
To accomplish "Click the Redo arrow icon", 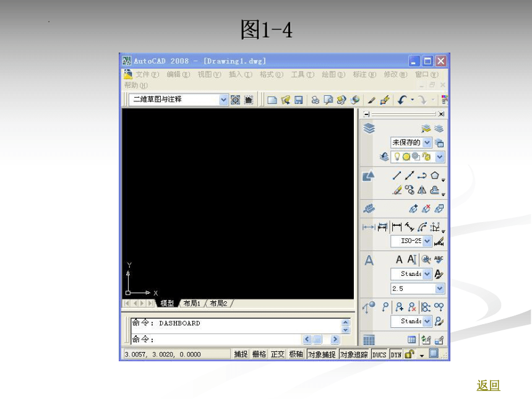I will pos(423,100).
